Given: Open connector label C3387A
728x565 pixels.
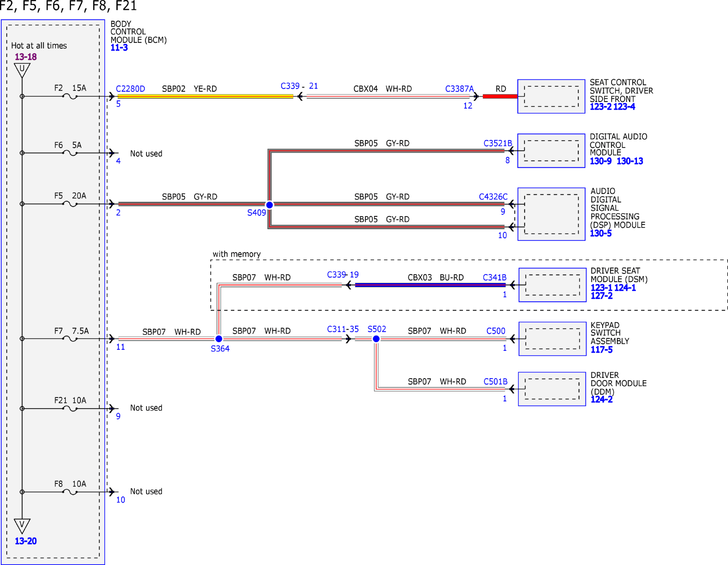Looking at the screenshot, I should [459, 89].
